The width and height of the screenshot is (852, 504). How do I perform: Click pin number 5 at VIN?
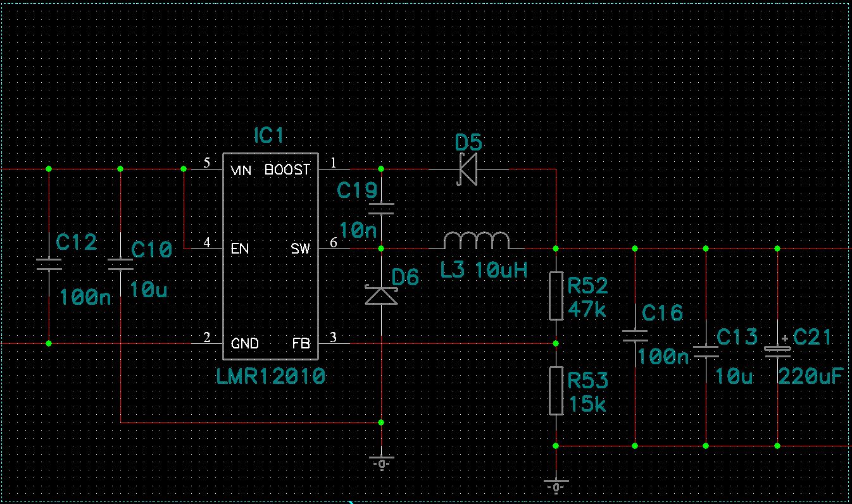pyautogui.click(x=206, y=163)
